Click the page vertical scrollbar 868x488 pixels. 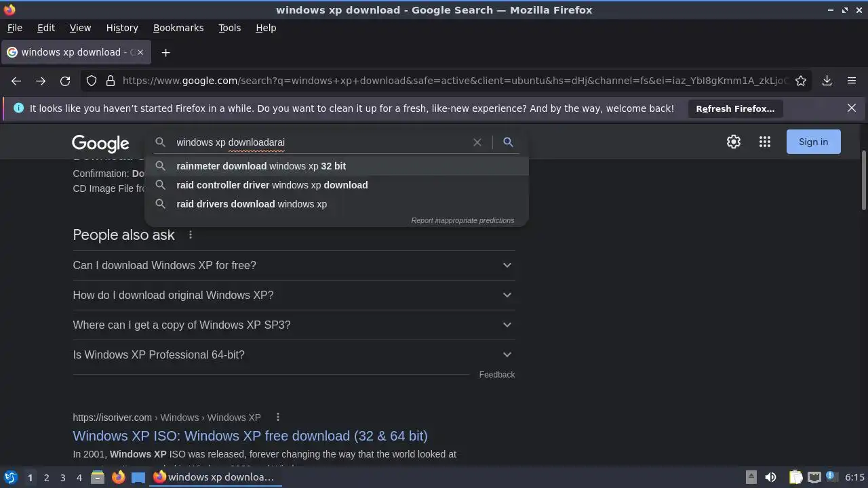coord(863,180)
